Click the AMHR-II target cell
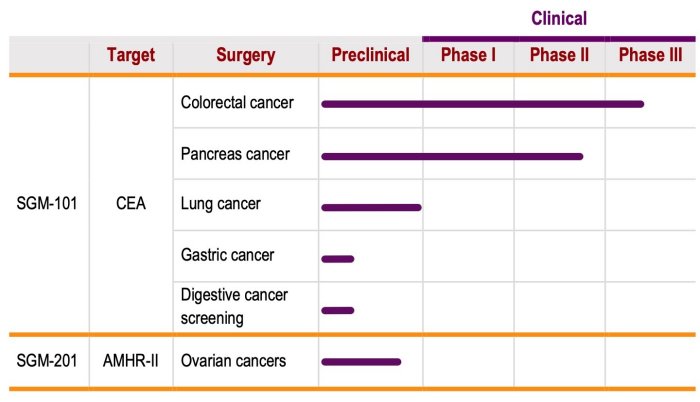The height and width of the screenshot is (402, 700). tap(130, 361)
